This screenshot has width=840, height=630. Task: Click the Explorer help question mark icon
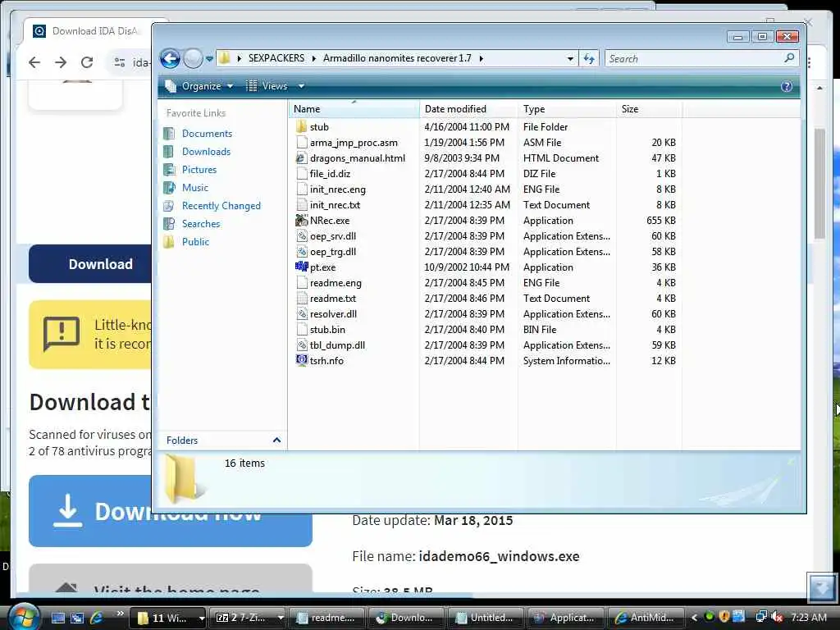[x=786, y=86]
